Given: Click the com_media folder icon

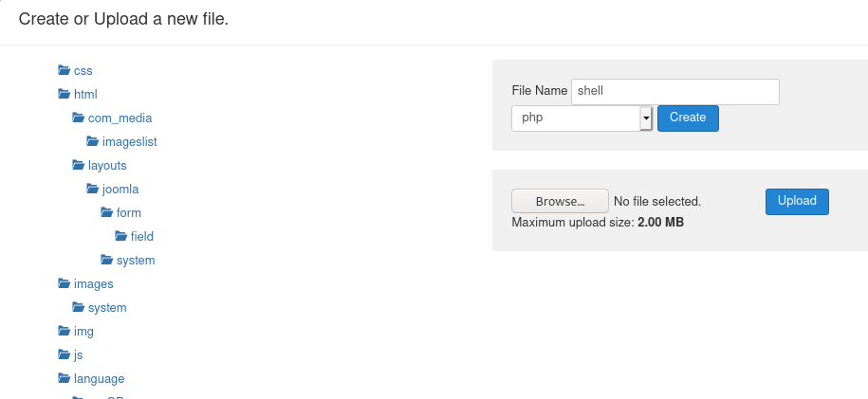Looking at the screenshot, I should (x=79, y=118).
